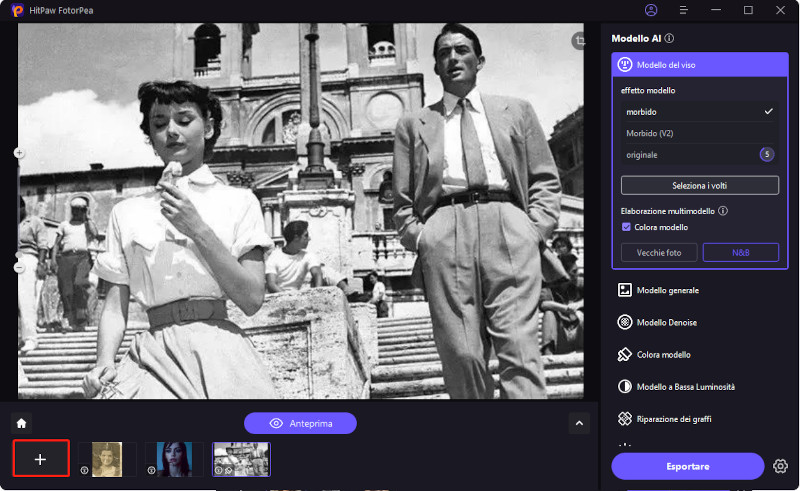Screen dimensions: 800x491
Task: Add new image with plus button
Action: coord(41,459)
